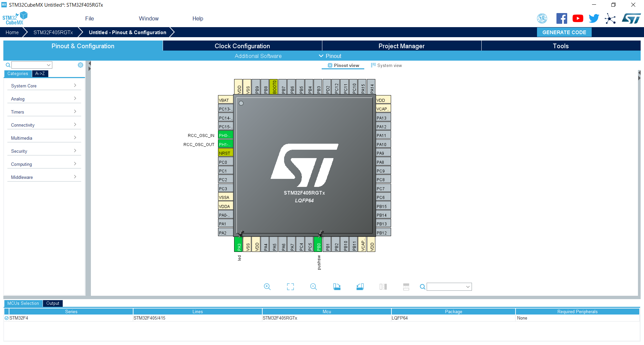Select the green PA3 led pin
Viewport: 644px width, 345px height.
pyautogui.click(x=238, y=244)
